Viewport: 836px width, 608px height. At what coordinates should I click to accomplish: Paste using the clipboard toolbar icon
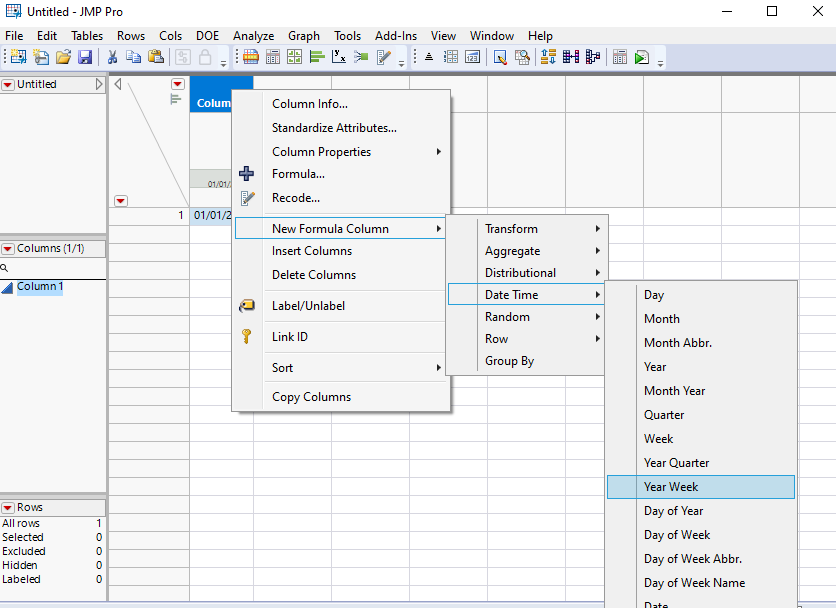[156, 57]
